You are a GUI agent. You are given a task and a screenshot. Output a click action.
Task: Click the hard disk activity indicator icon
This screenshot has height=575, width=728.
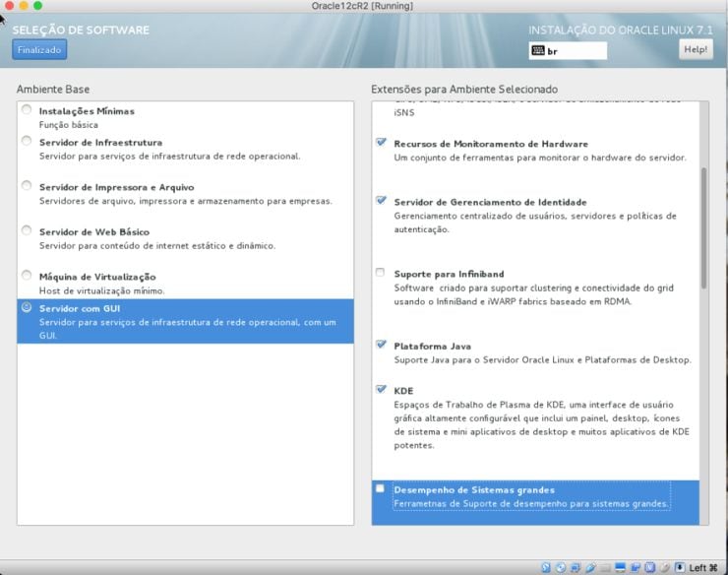pyautogui.click(x=546, y=567)
